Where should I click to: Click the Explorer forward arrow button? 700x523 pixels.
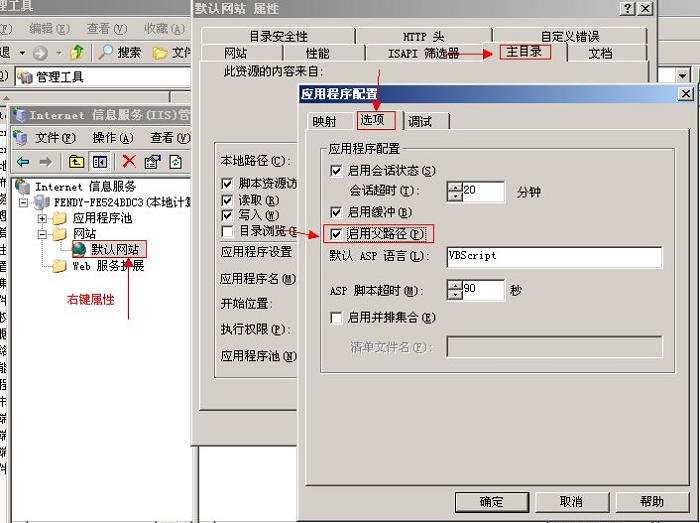point(40,54)
